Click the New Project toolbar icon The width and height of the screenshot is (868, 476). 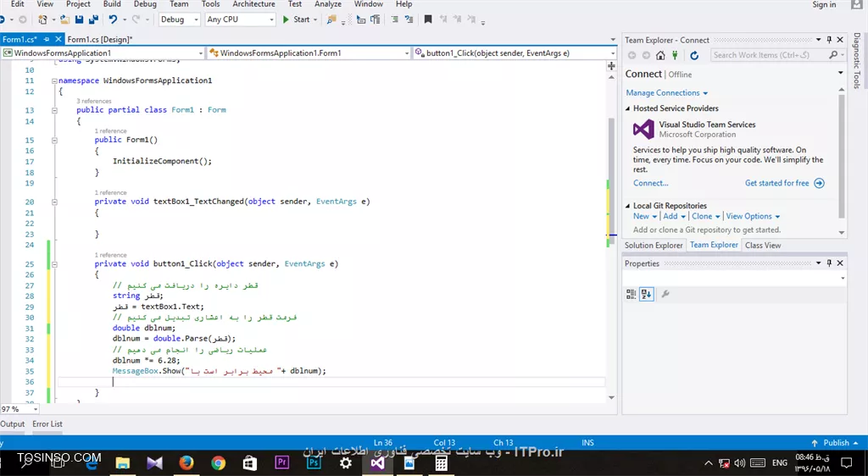pos(42,19)
